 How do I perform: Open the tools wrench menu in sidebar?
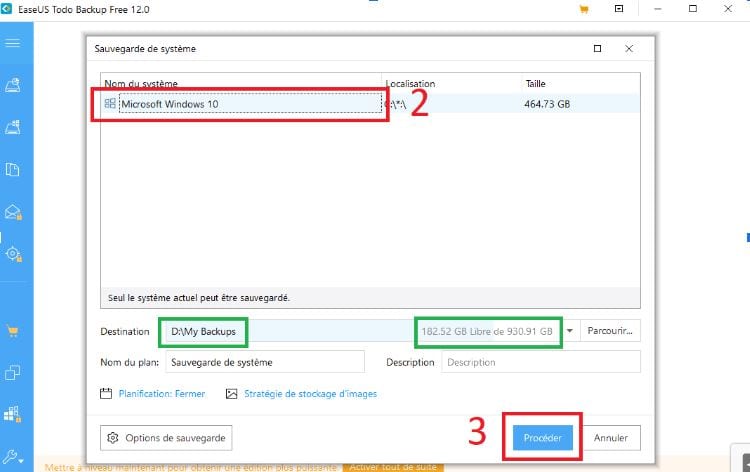[x=12, y=457]
